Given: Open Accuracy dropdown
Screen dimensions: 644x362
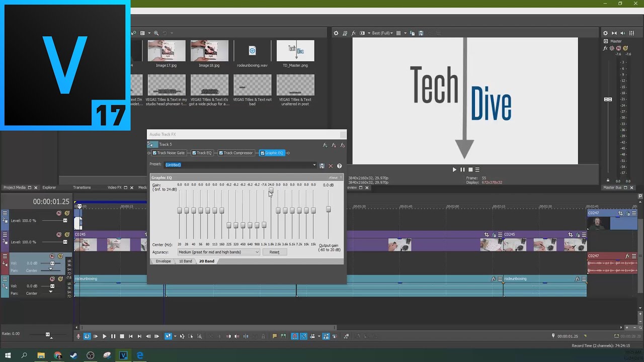Looking at the screenshot, I should click(x=219, y=252).
